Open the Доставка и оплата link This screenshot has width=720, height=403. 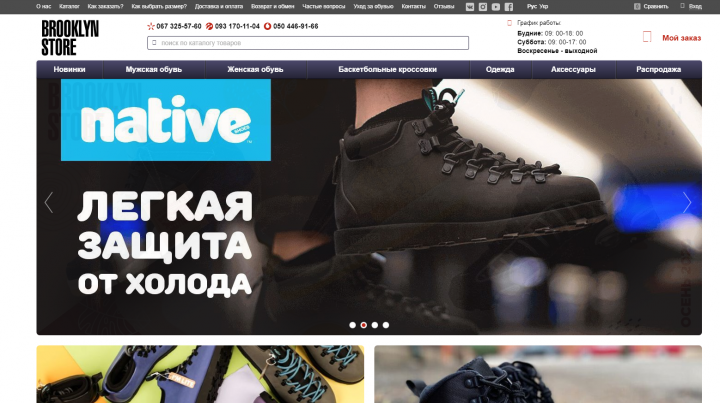click(219, 6)
